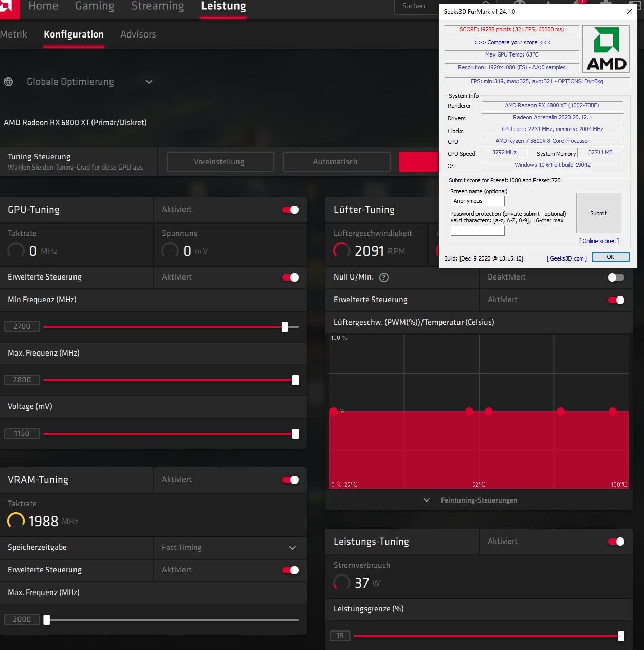
Task: Click the Leistungsgrenze value field 15
Action: [x=340, y=636]
